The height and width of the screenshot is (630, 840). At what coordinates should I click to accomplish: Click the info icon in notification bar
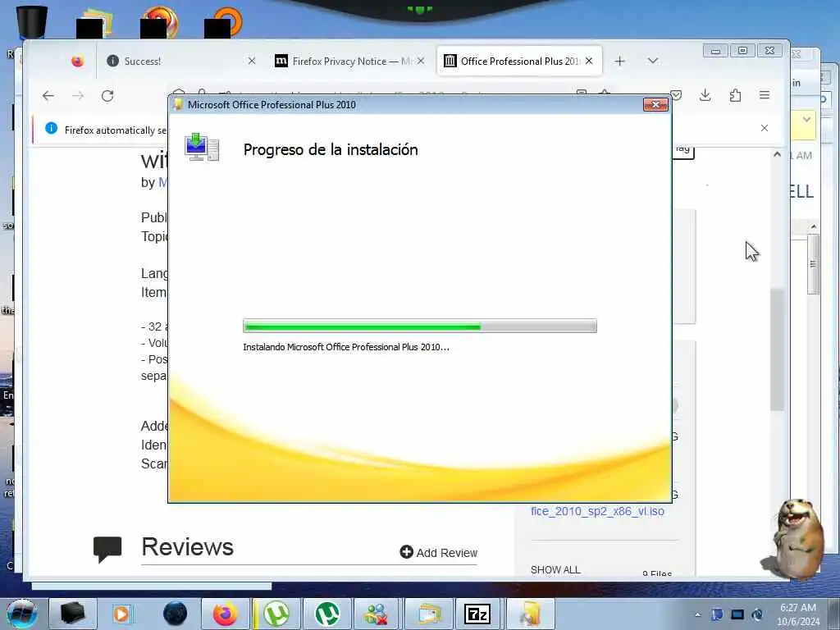click(52, 129)
